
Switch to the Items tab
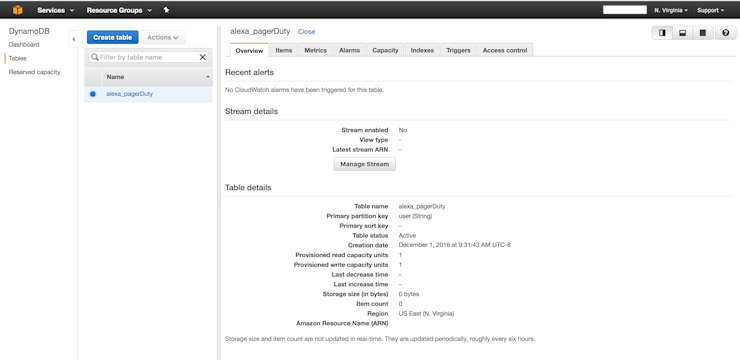pyautogui.click(x=284, y=50)
